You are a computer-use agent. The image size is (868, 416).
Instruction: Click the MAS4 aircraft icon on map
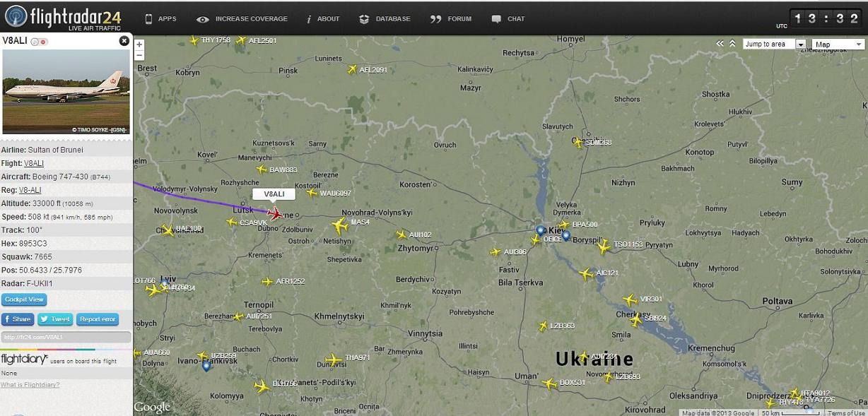coord(340,226)
